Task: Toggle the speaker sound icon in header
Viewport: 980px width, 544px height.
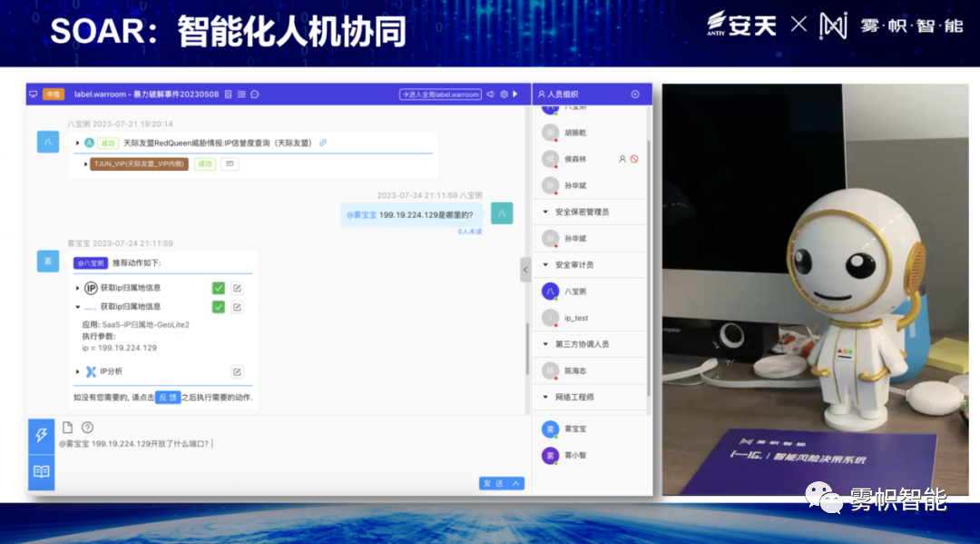Action: [x=491, y=94]
